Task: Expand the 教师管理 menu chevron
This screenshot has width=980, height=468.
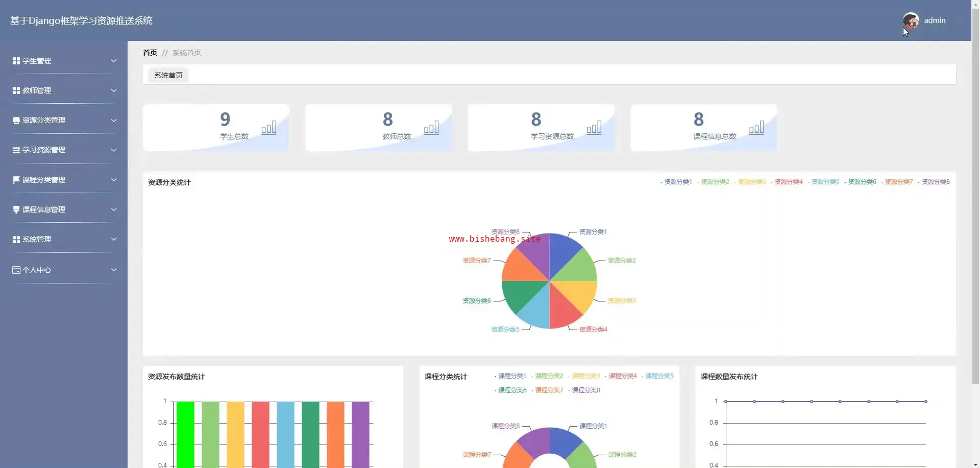Action: [x=114, y=90]
